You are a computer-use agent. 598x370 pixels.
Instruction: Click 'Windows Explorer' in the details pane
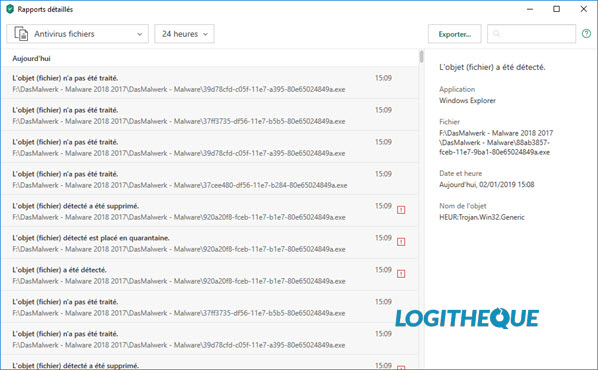pyautogui.click(x=467, y=101)
